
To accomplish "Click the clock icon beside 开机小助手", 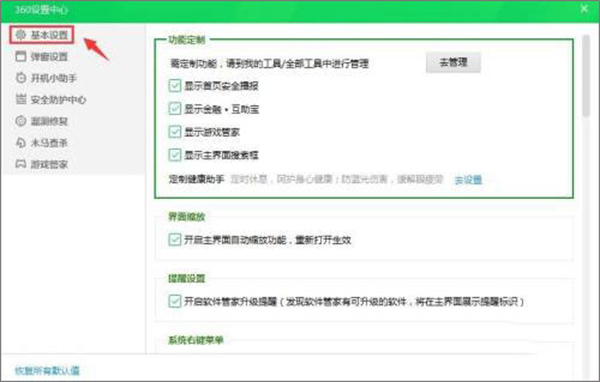I will click(21, 78).
